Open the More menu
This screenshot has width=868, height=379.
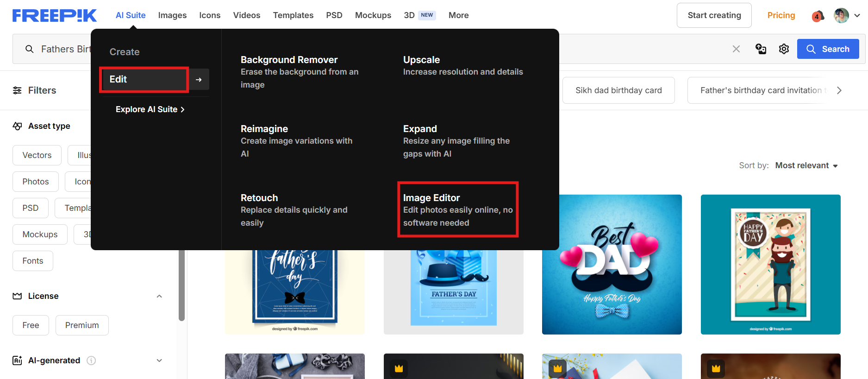(459, 15)
